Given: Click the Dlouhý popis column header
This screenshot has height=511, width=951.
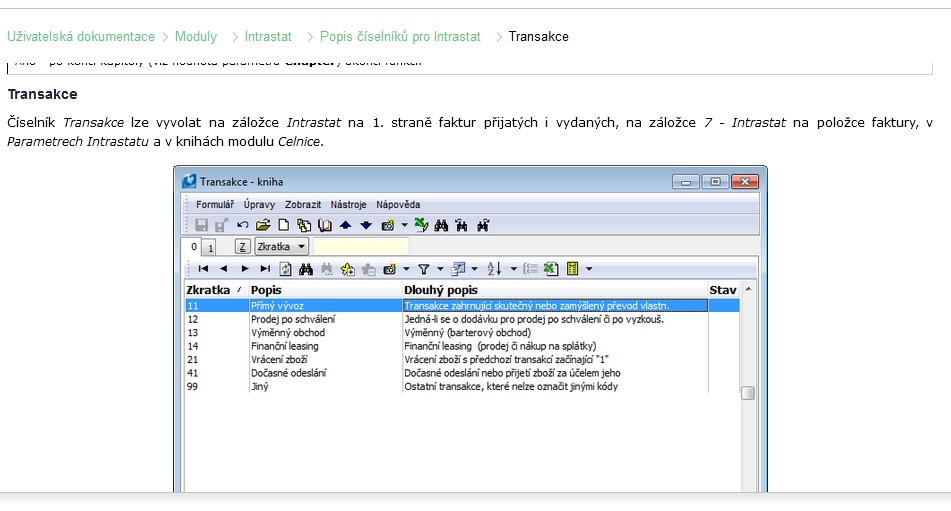Looking at the screenshot, I should tap(555, 290).
